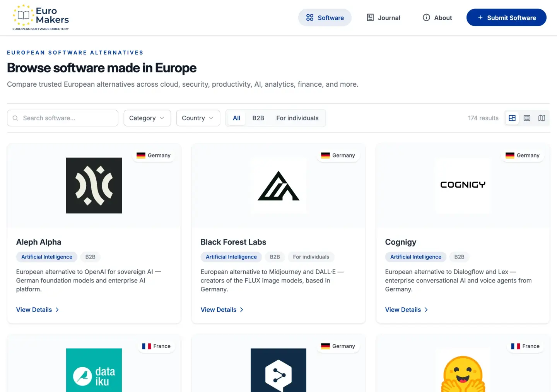Viewport: 557px width, 392px height.
Task: Click the Cognigy logo image
Action: (463, 185)
